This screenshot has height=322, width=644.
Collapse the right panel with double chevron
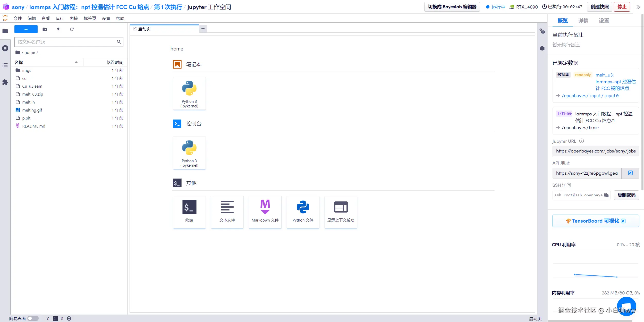(x=638, y=7)
